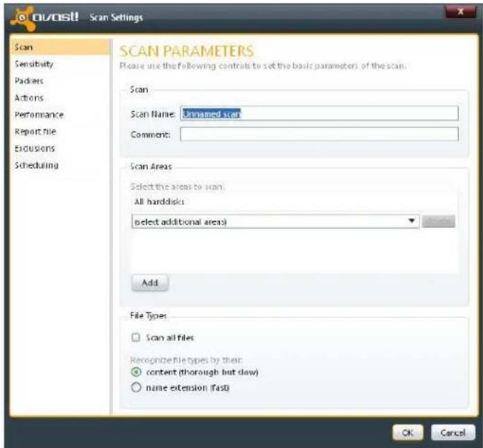
Task: Select the Scan section in sidebar
Action: click(x=60, y=47)
